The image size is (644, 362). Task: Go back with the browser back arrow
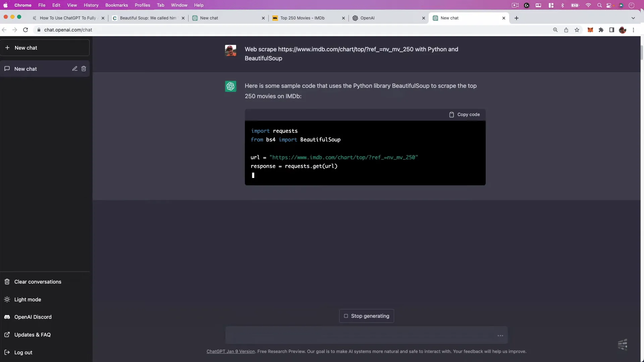point(4,30)
